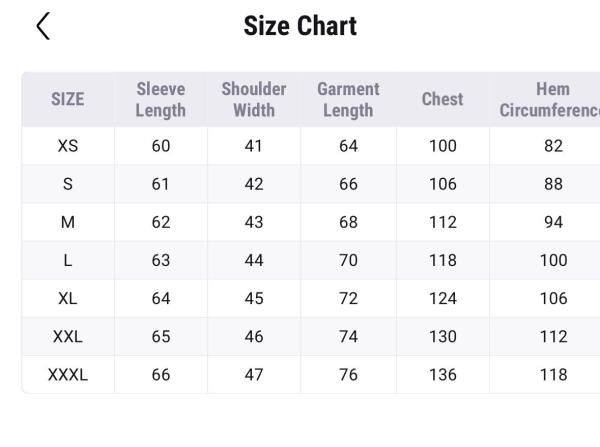Click the M size row label
The width and height of the screenshot is (600, 447).
click(x=68, y=222)
